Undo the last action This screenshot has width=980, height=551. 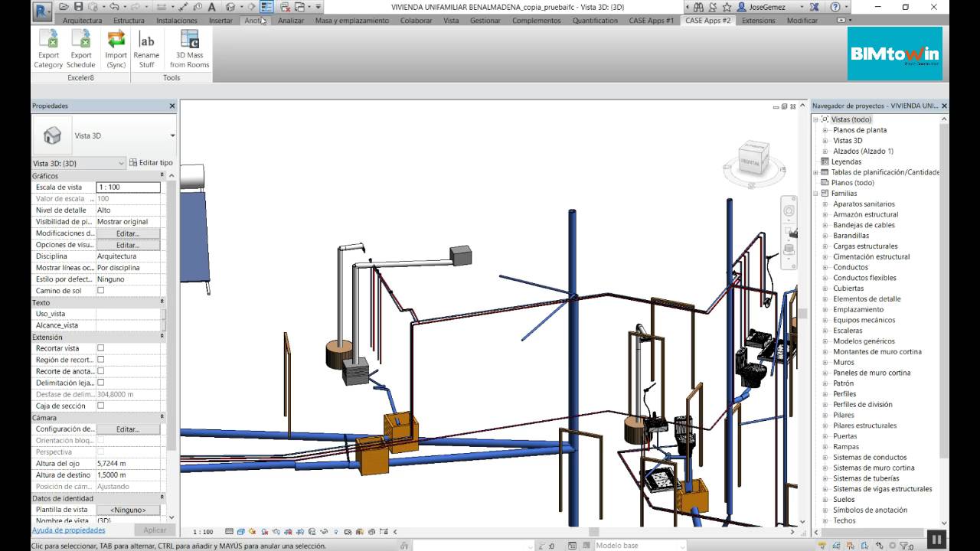(114, 7)
